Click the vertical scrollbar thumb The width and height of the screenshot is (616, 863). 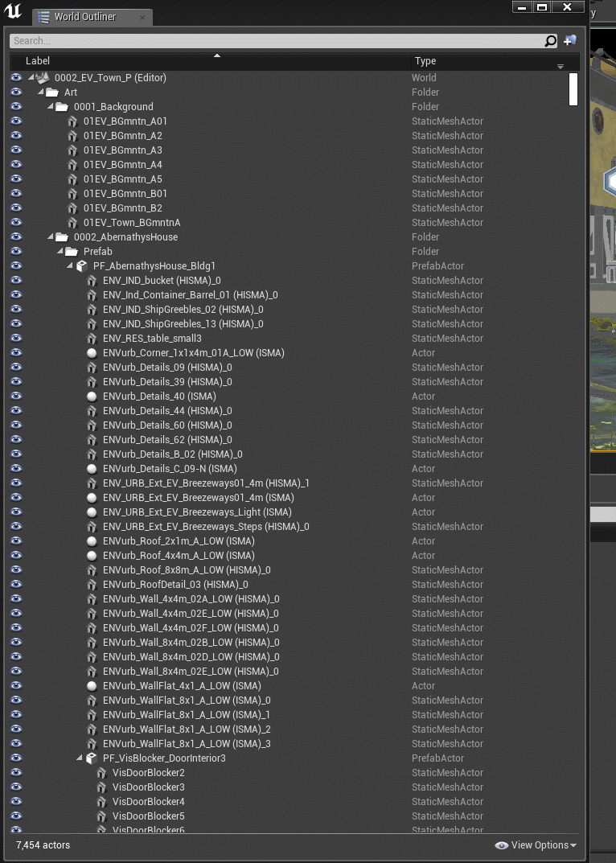coord(573,89)
